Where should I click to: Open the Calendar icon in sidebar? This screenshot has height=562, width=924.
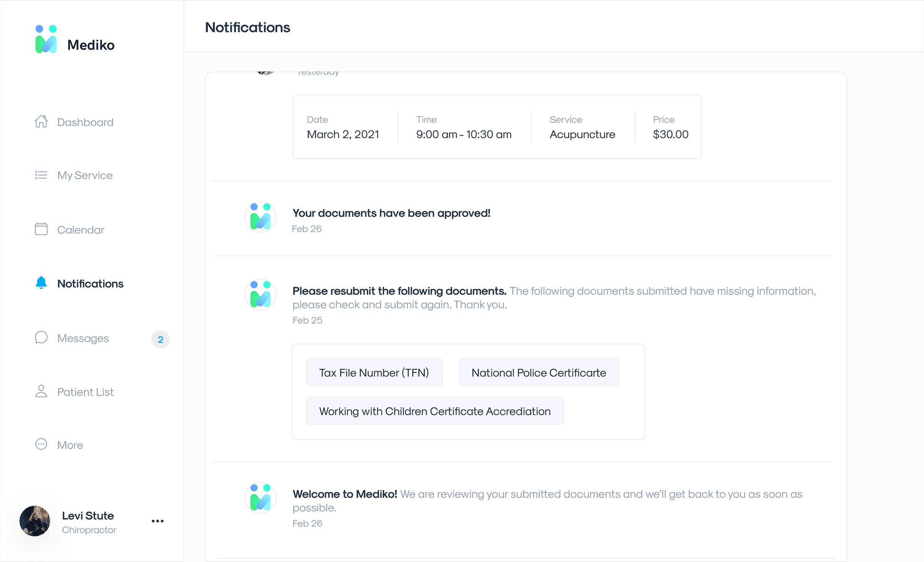(41, 229)
